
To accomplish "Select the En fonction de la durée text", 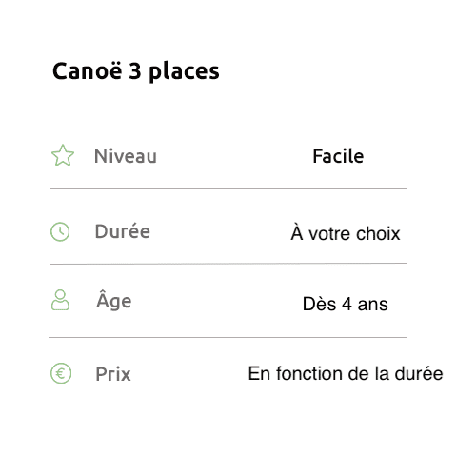I will click(x=346, y=373).
